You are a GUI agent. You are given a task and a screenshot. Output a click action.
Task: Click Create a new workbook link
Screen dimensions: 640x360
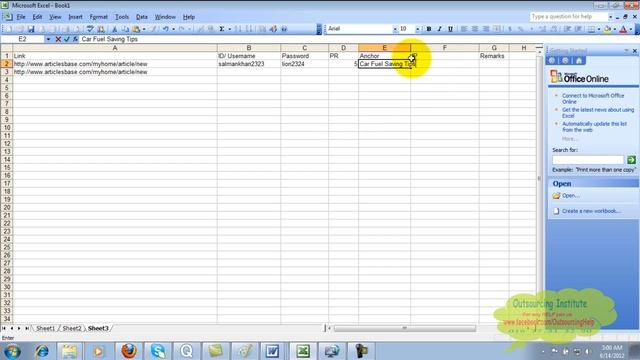[591, 211]
